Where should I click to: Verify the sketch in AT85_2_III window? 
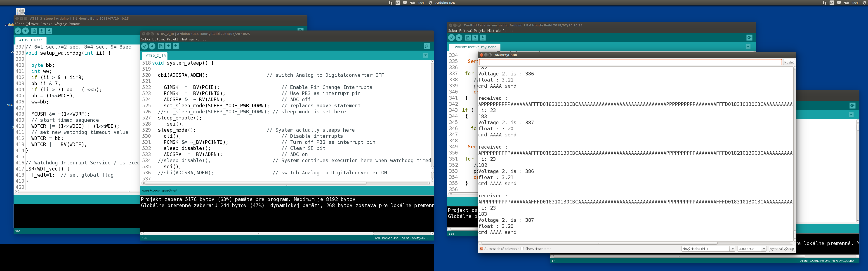coord(145,47)
